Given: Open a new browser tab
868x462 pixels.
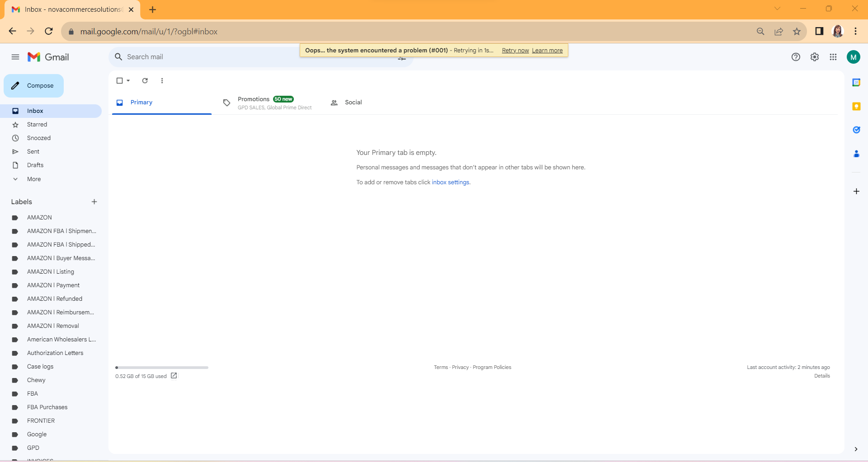Looking at the screenshot, I should pos(152,9).
